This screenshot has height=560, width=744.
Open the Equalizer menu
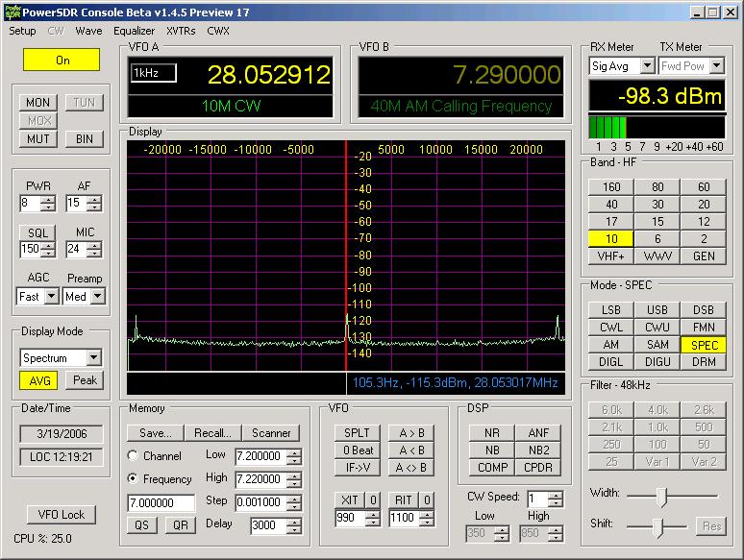coord(134,31)
